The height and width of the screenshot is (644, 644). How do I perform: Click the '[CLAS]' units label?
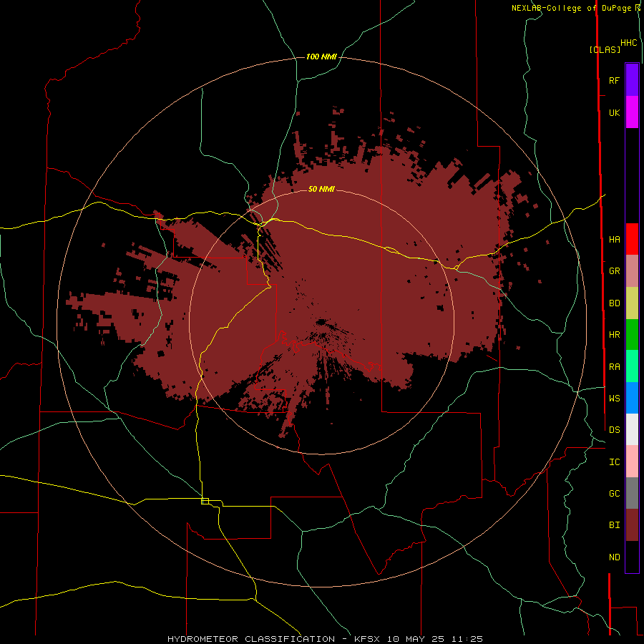(x=605, y=49)
